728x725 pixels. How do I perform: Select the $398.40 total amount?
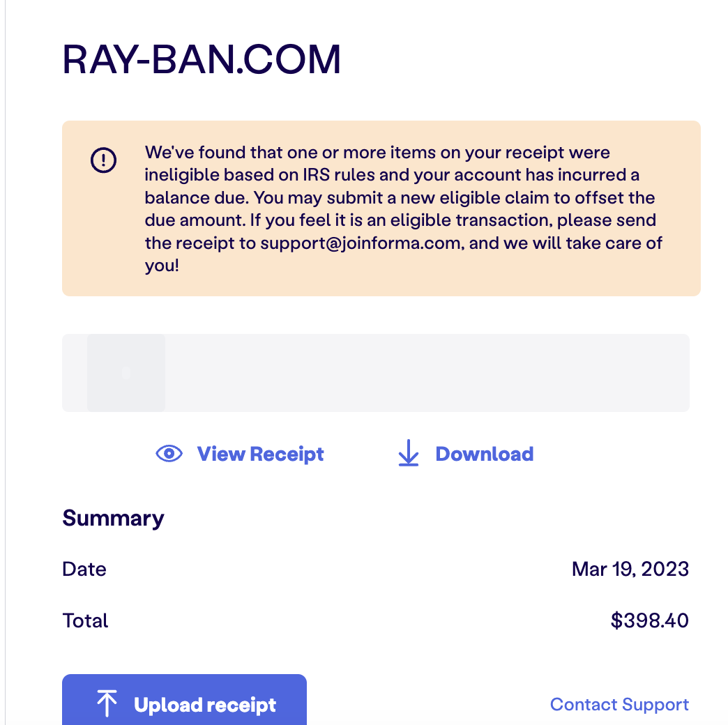(649, 620)
